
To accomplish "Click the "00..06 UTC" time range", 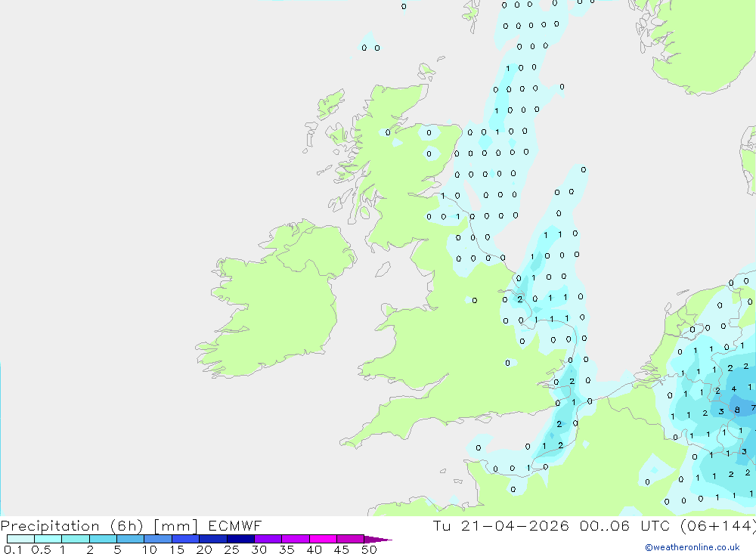I will coord(625,526).
